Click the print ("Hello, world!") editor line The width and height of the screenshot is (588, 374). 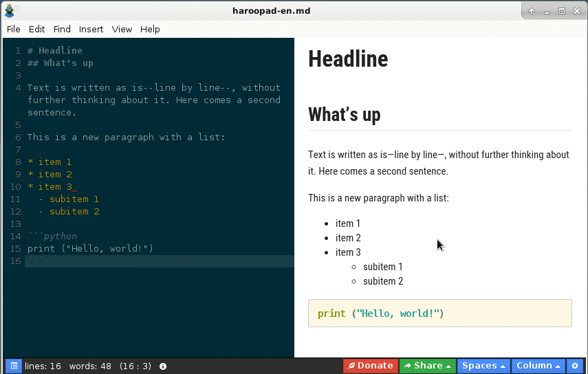[x=90, y=248]
